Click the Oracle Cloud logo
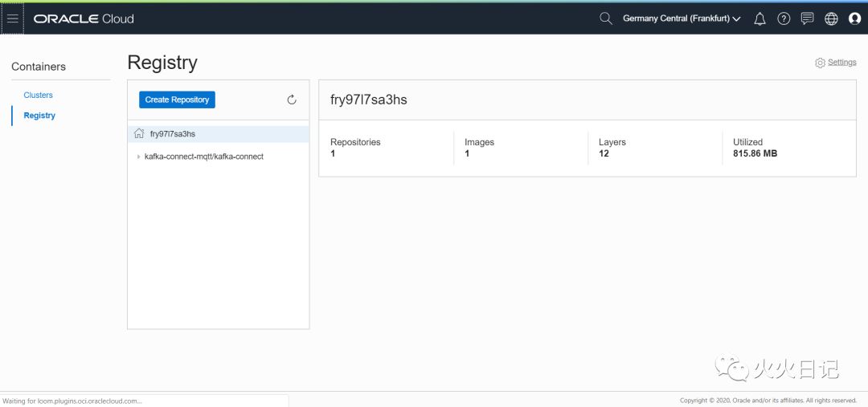This screenshot has height=407, width=868. (84, 18)
